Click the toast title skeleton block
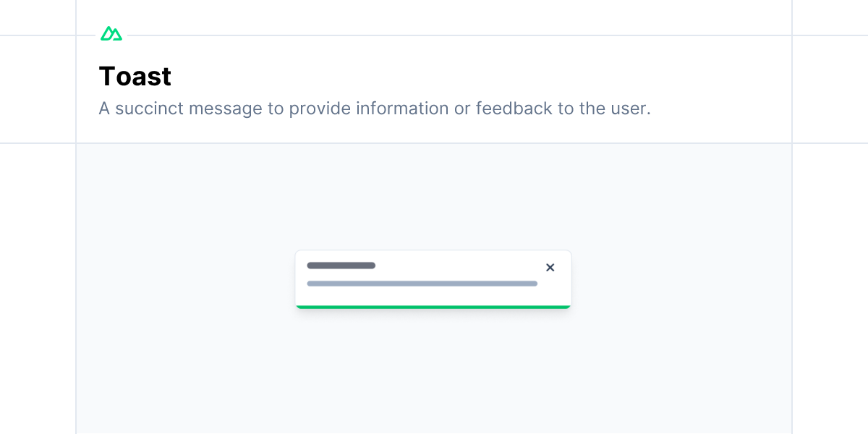Viewport: 868px width, 434px height. click(341, 265)
